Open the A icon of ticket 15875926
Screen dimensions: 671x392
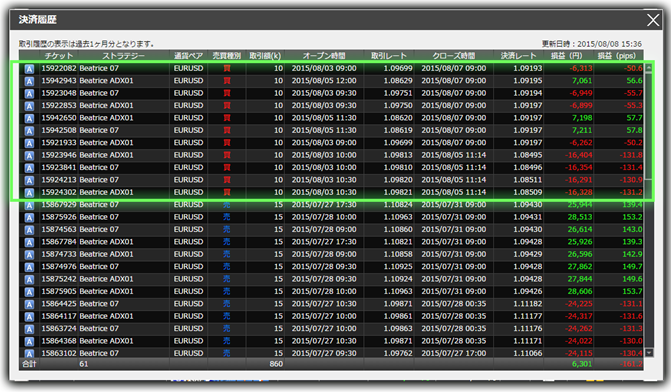tap(29, 217)
